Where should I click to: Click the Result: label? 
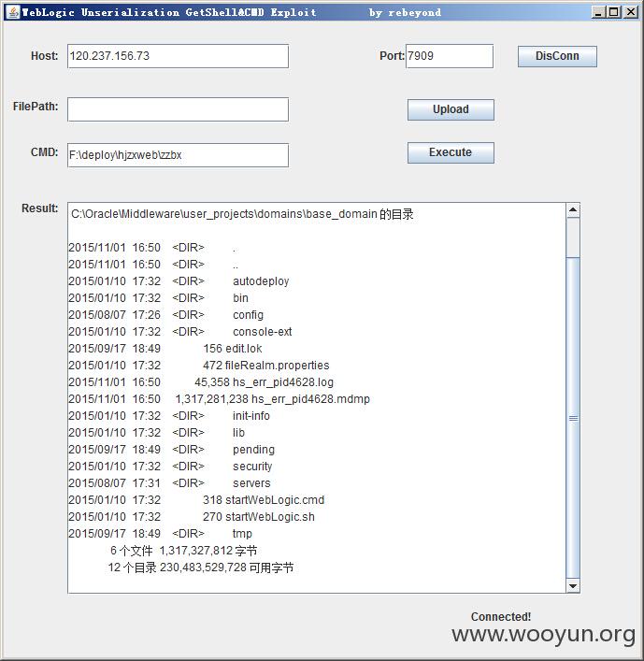(x=40, y=208)
